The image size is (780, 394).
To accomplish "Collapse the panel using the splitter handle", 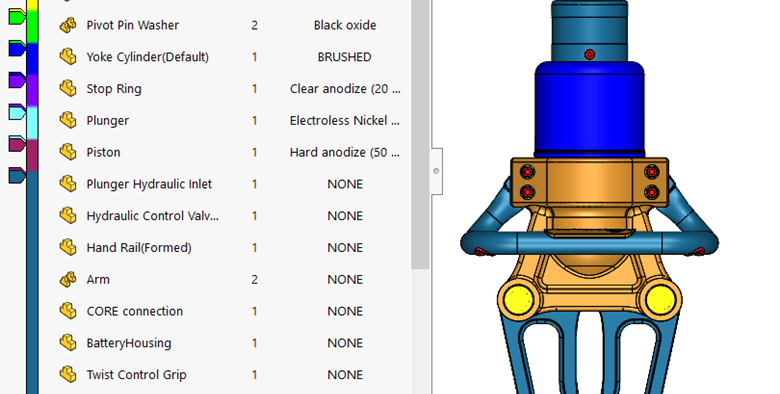I will pyautogui.click(x=436, y=171).
